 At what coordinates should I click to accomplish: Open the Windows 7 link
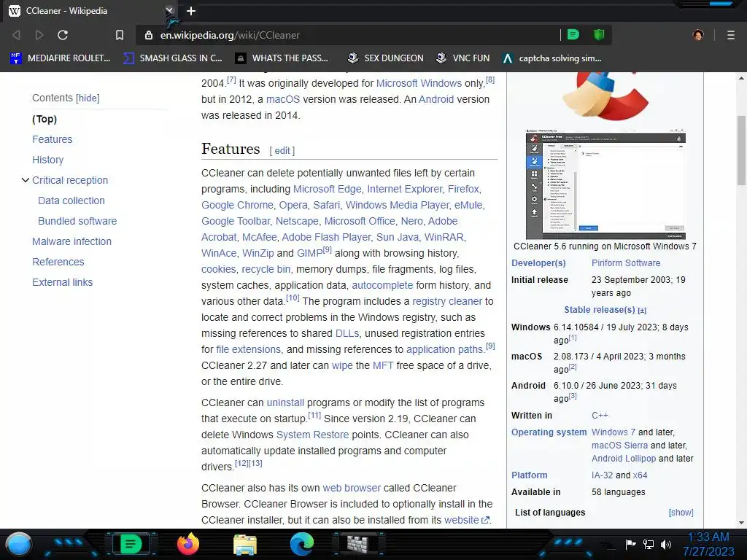coord(614,432)
